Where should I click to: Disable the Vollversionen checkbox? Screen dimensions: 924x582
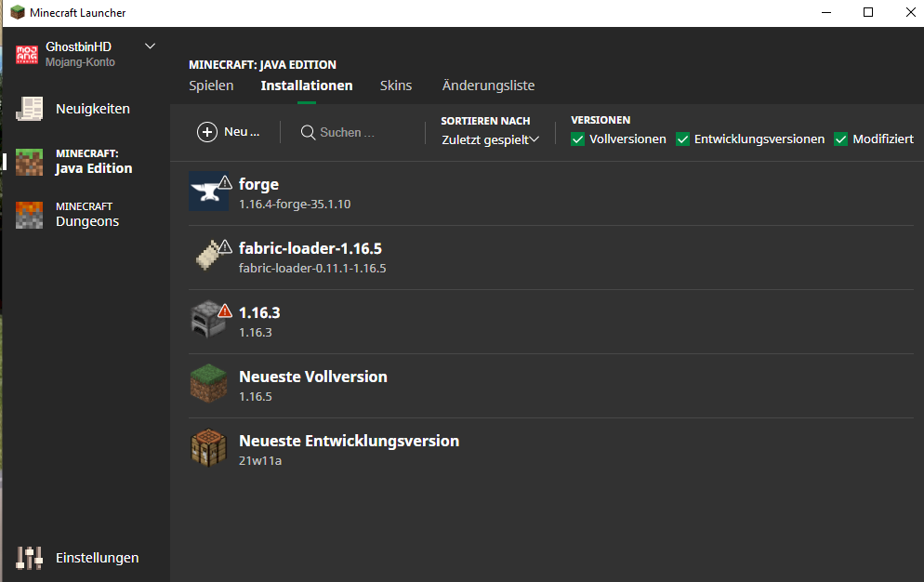(x=577, y=138)
